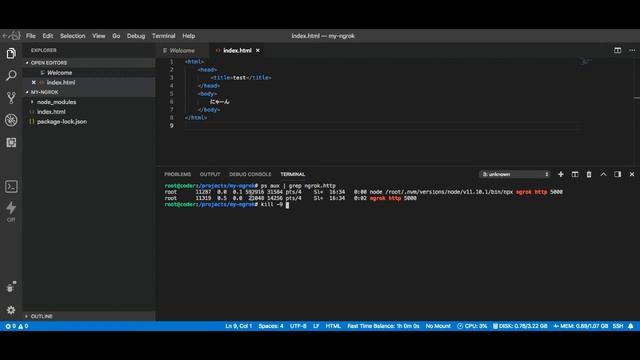This screenshot has width=640, height=360.
Task: Open the terminal icon in activity bar
Action: [11, 187]
